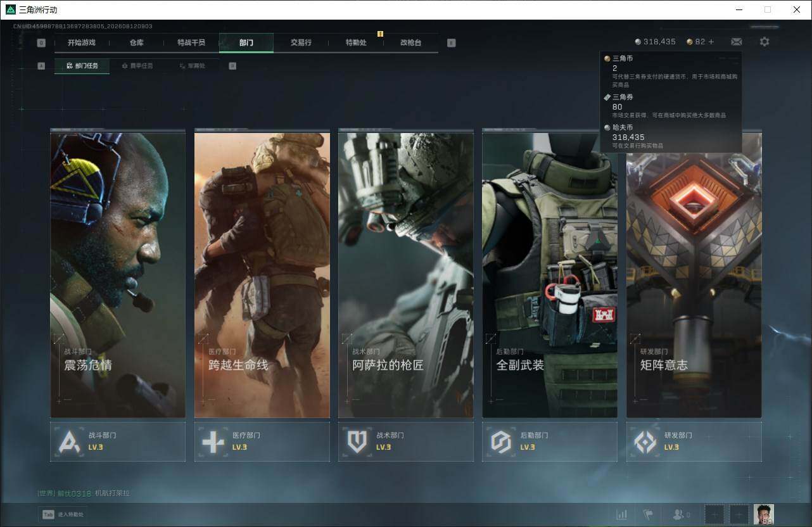Switch to the 特战干员 tab
The image size is (812, 527).
pos(191,42)
